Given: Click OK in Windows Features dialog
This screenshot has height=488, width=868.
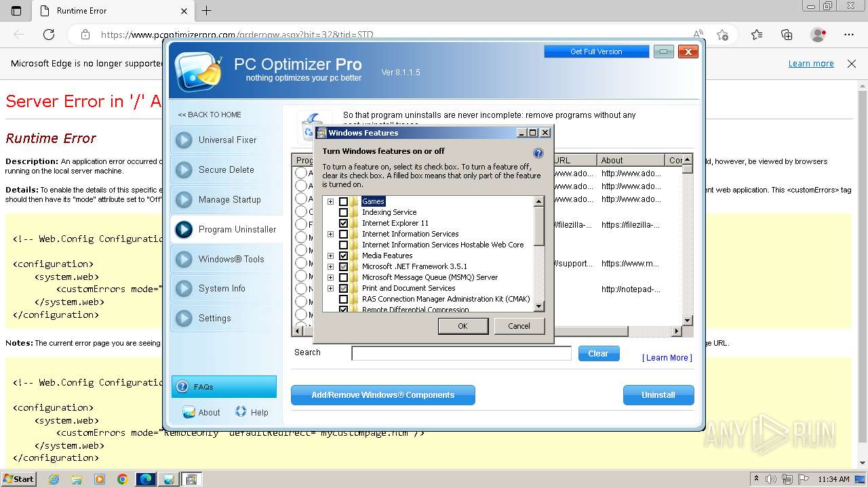Looking at the screenshot, I should (x=462, y=326).
